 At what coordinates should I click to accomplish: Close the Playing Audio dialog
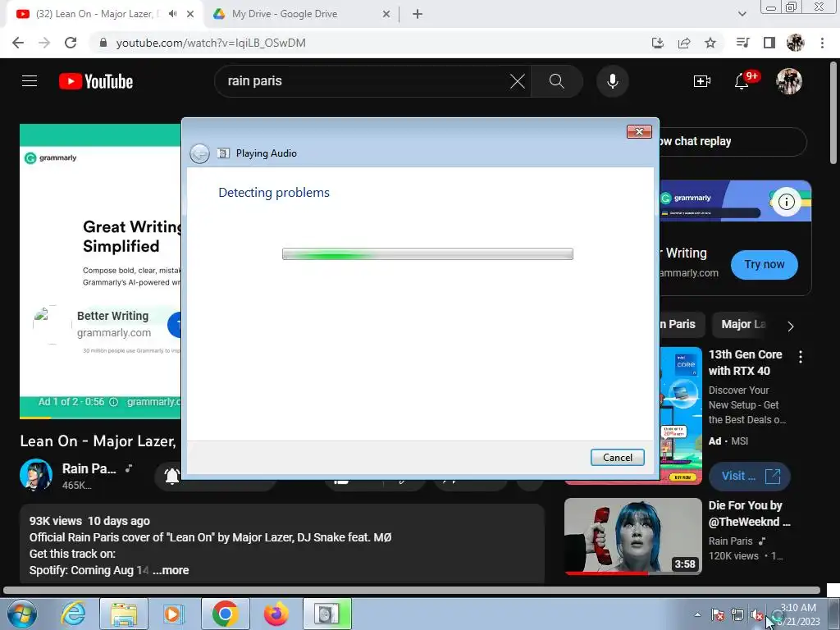tap(638, 132)
